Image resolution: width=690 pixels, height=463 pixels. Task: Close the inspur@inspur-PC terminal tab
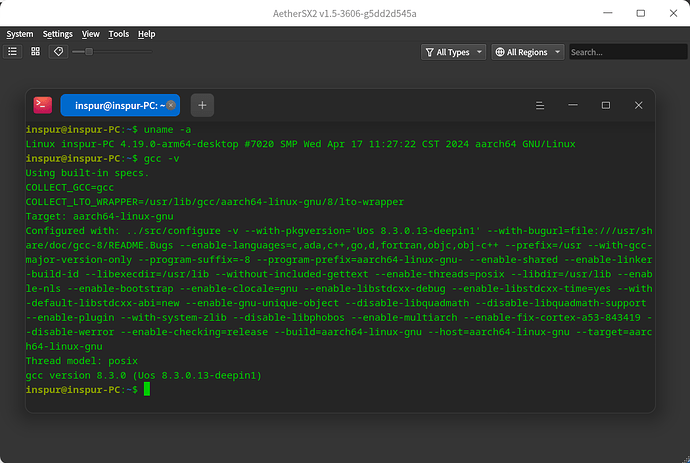[x=171, y=105]
